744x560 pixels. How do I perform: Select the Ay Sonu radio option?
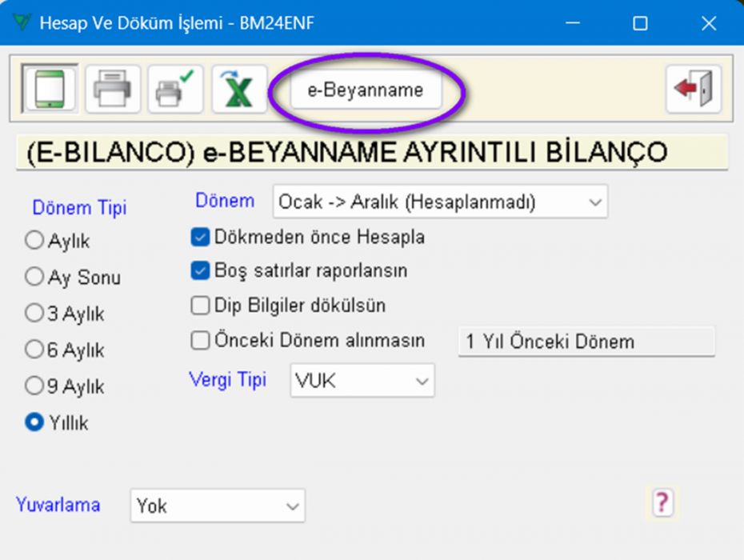click(34, 276)
